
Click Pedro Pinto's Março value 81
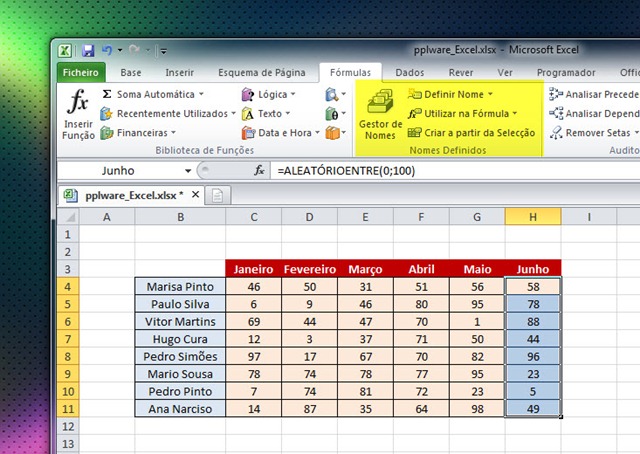click(365, 391)
